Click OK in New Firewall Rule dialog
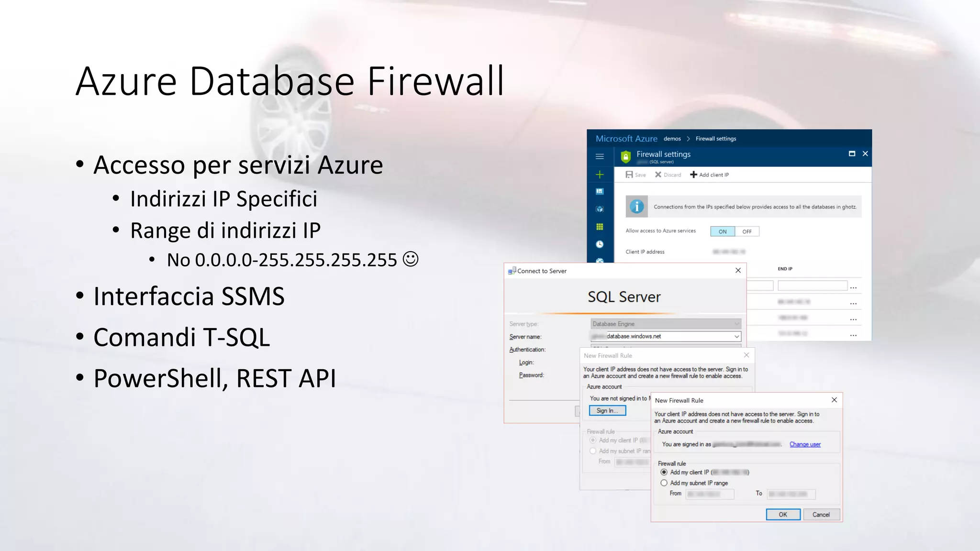 click(783, 515)
